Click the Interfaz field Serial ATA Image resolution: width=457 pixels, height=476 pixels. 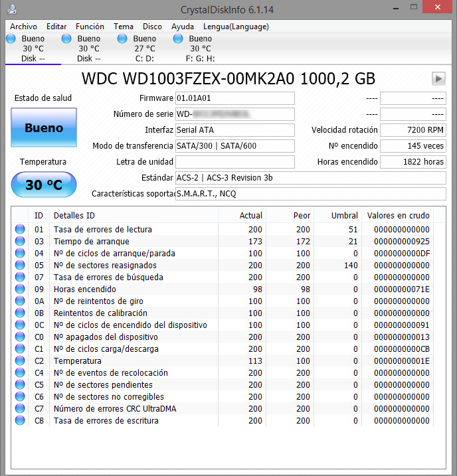click(234, 130)
